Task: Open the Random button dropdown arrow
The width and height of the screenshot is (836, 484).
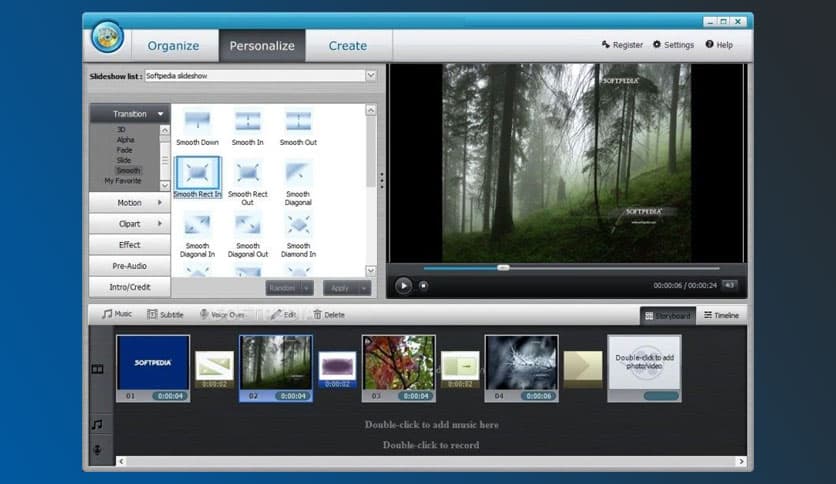Action: [x=306, y=288]
